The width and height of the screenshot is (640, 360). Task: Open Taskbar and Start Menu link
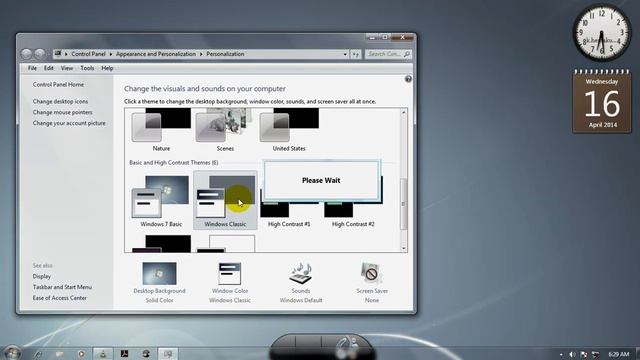pyautogui.click(x=62, y=287)
